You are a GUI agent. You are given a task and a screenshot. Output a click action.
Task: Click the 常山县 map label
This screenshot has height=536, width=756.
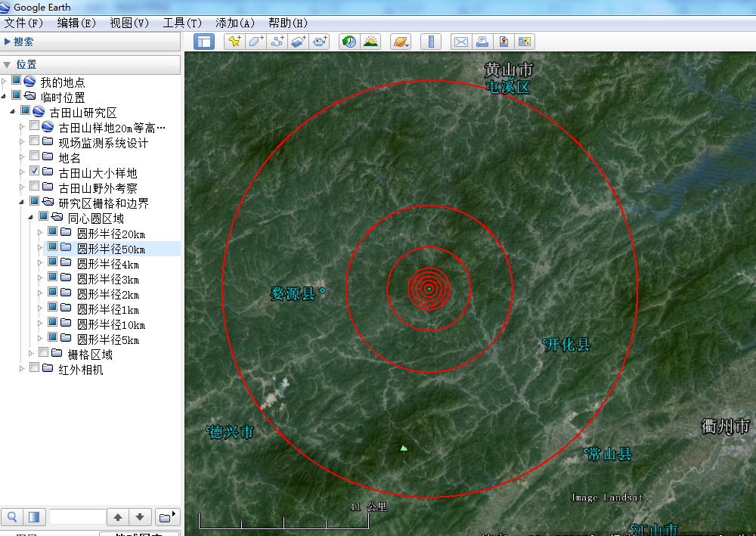click(x=610, y=454)
